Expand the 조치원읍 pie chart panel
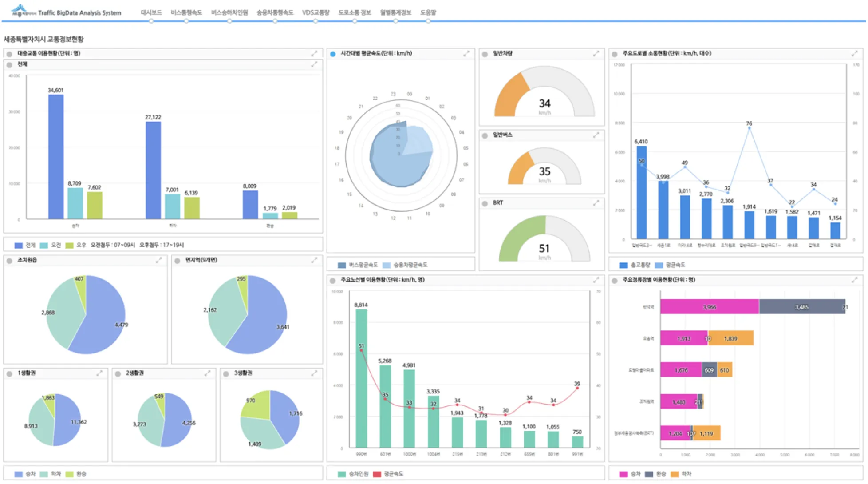 point(159,260)
